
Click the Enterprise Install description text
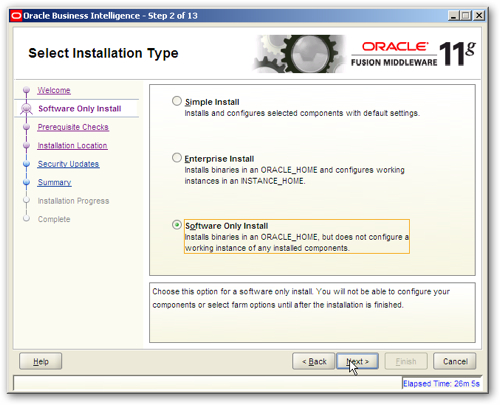pyautogui.click(x=295, y=176)
